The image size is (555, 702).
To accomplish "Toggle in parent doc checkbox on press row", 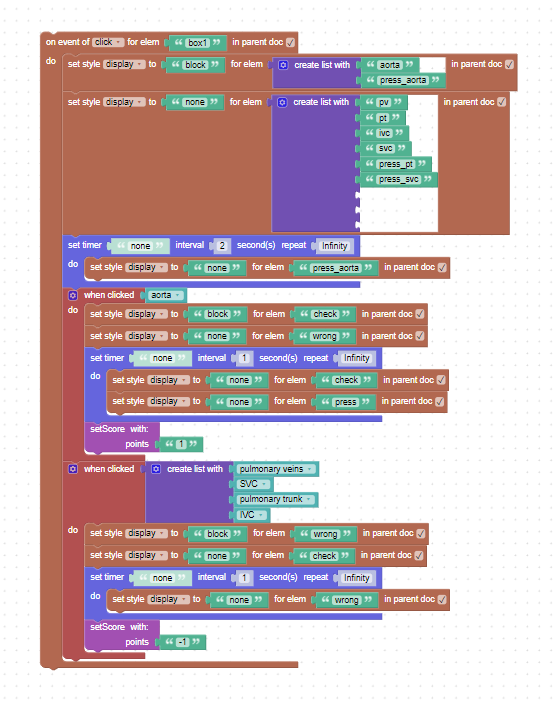I will (x=440, y=402).
